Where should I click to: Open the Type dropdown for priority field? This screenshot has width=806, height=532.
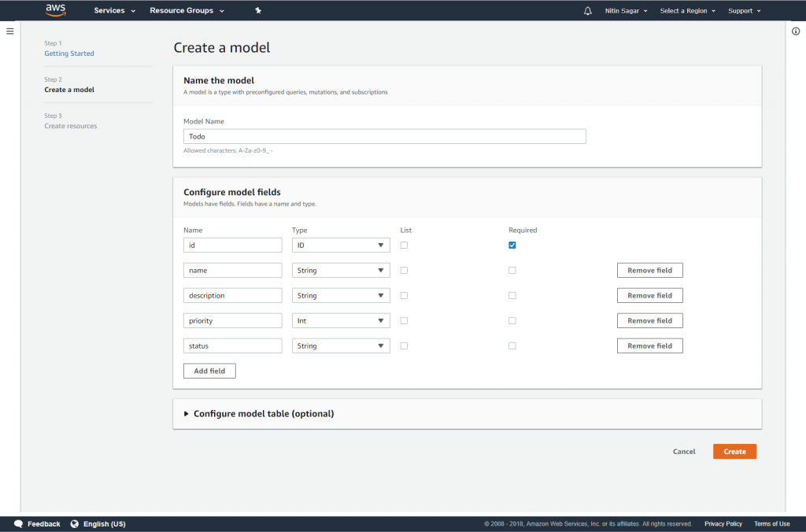pos(341,320)
